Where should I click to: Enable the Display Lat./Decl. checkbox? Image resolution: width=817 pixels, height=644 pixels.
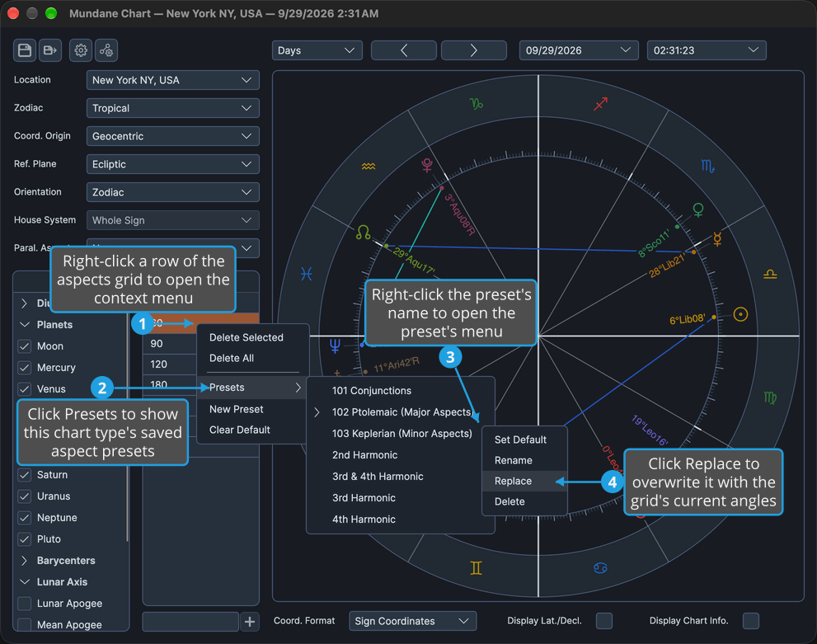(604, 621)
